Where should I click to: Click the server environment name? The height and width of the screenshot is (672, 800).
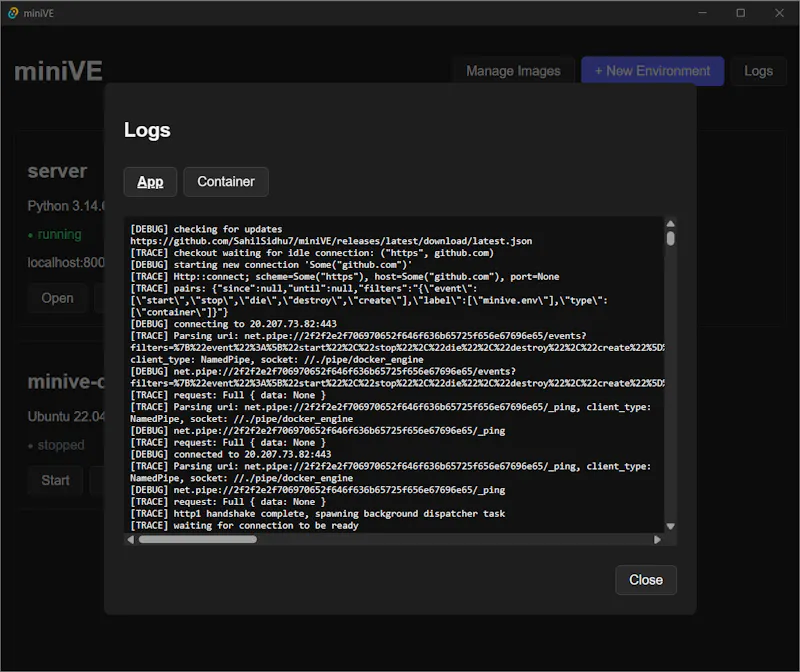pyautogui.click(x=57, y=171)
